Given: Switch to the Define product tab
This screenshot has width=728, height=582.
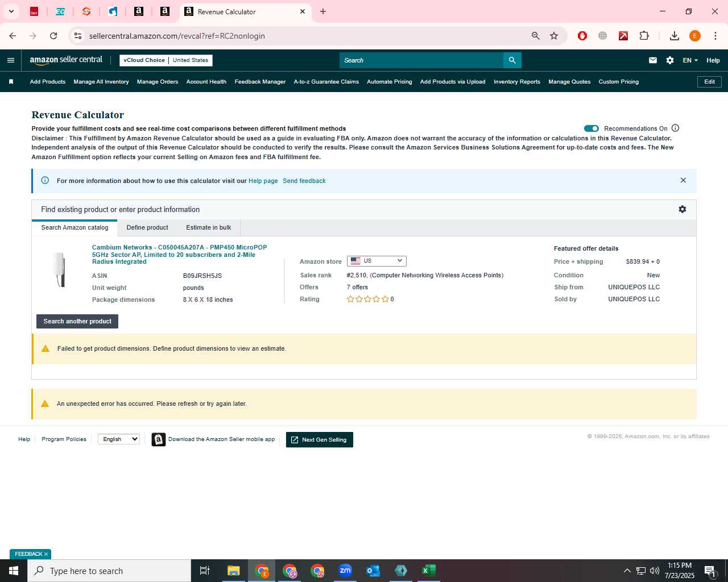Looking at the screenshot, I should pyautogui.click(x=147, y=227).
